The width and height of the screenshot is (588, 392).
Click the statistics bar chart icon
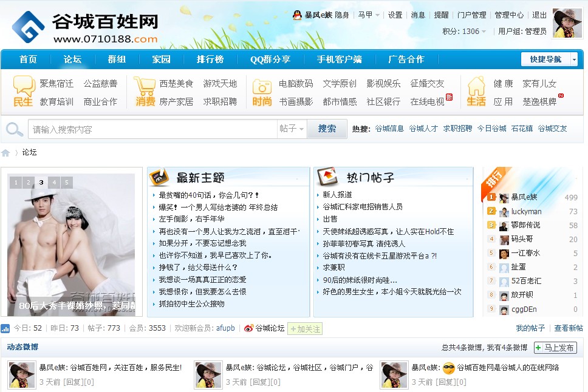pyautogui.click(x=5, y=329)
